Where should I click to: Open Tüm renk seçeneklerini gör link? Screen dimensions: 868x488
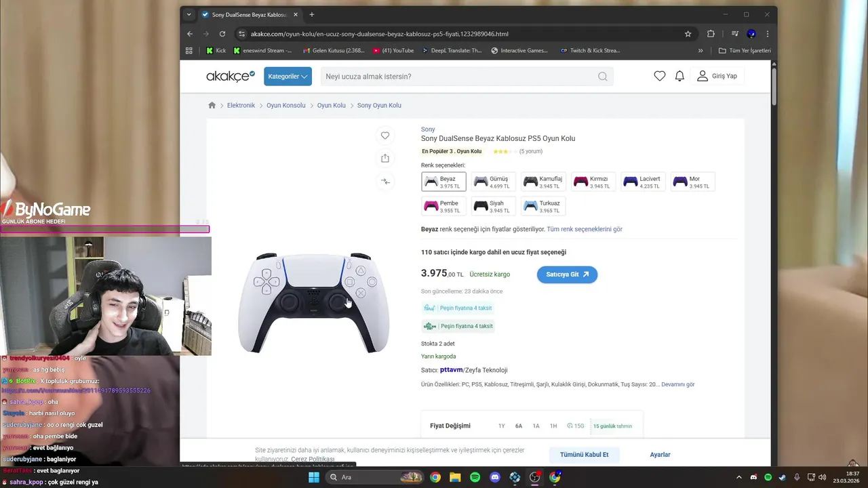[x=585, y=229]
